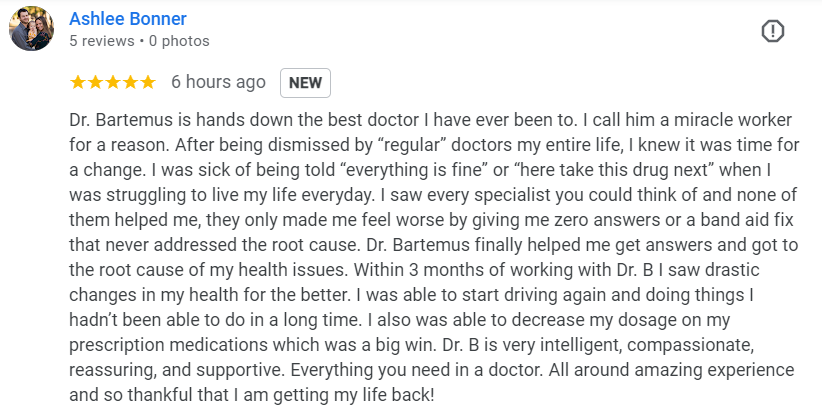Viewport: 822px width, 411px height.
Task: Click the NEW badge beside the timestamp
Action: pyautogui.click(x=305, y=83)
